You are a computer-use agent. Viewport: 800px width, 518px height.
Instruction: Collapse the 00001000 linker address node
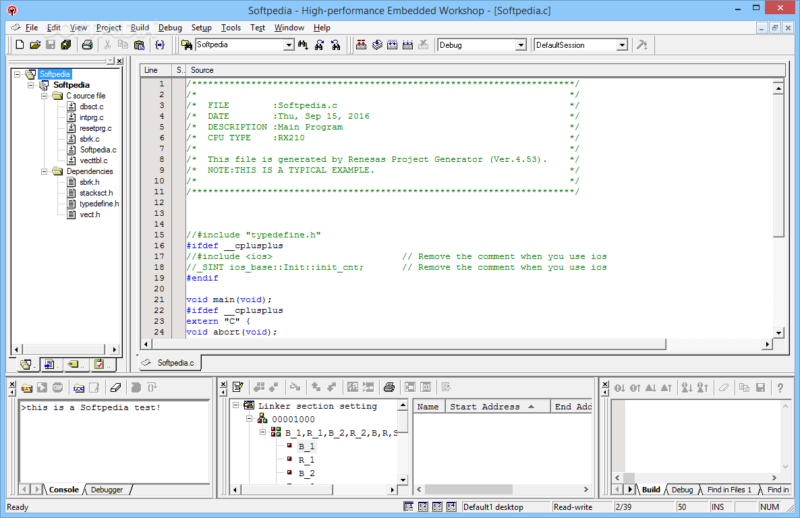point(249,420)
